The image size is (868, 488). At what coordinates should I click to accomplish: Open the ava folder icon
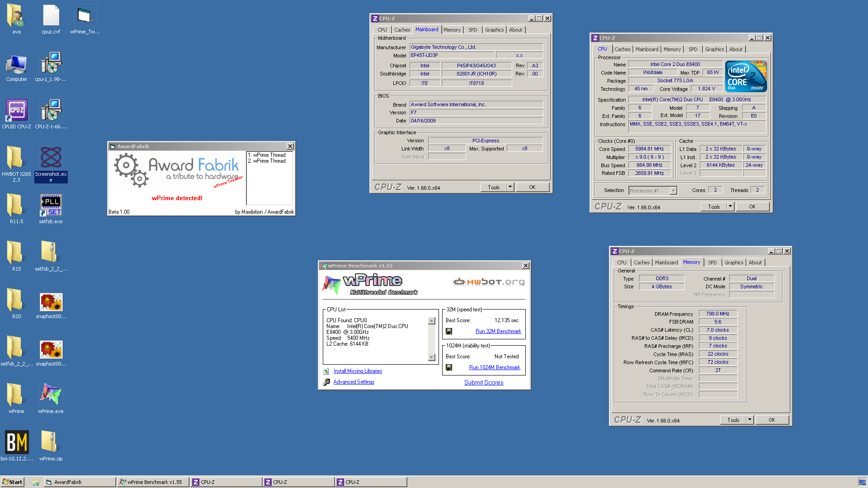tap(16, 19)
